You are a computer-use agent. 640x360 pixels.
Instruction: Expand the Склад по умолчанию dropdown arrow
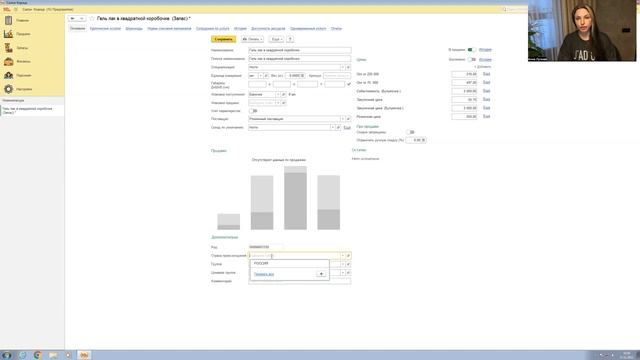click(333, 127)
